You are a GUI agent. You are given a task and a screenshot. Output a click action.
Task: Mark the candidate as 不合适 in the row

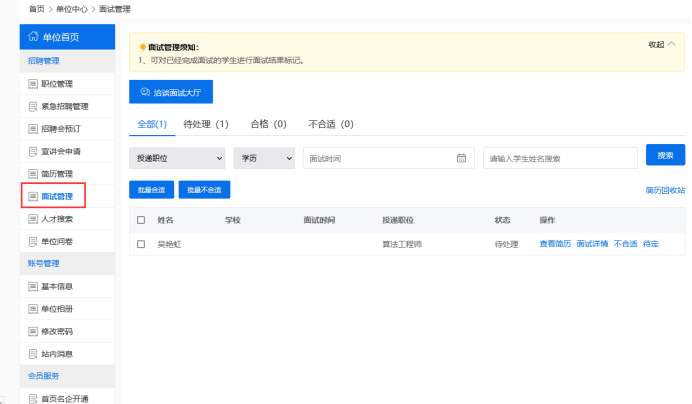(x=625, y=244)
